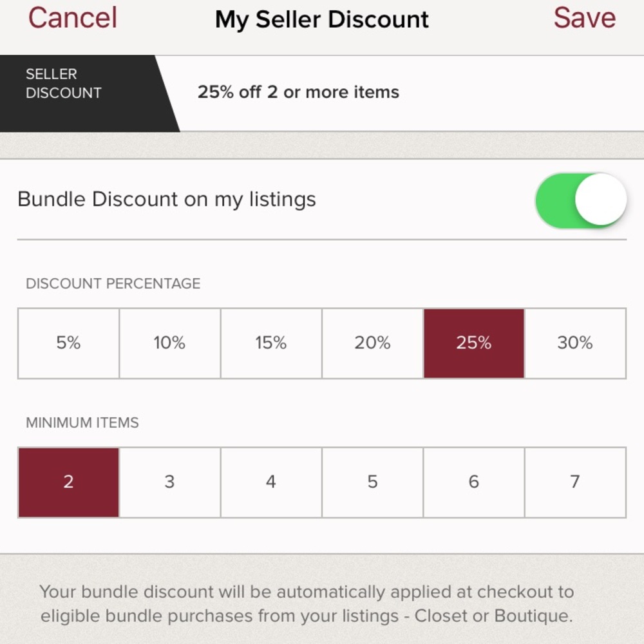Pick 5 minimum items option
This screenshot has height=644, width=644.
372,482
